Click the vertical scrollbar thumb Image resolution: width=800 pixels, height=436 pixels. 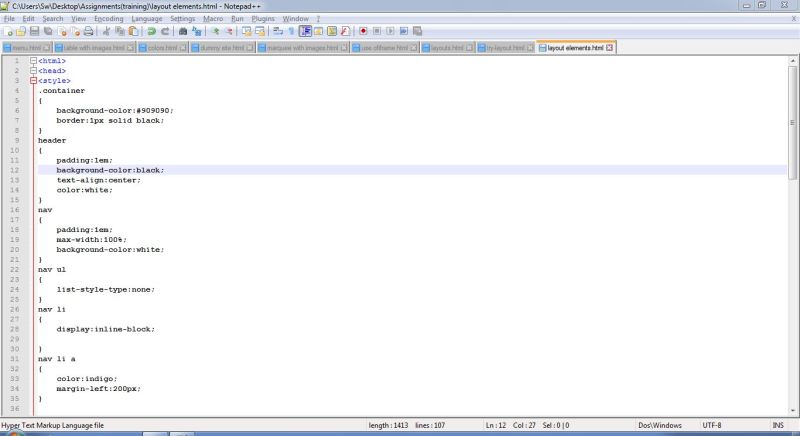[792, 122]
